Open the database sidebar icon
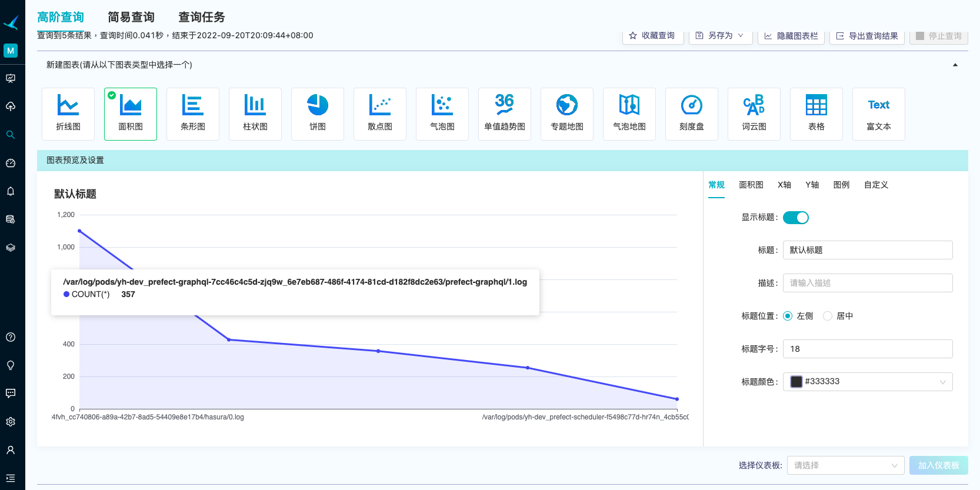The image size is (980, 490). [x=11, y=219]
